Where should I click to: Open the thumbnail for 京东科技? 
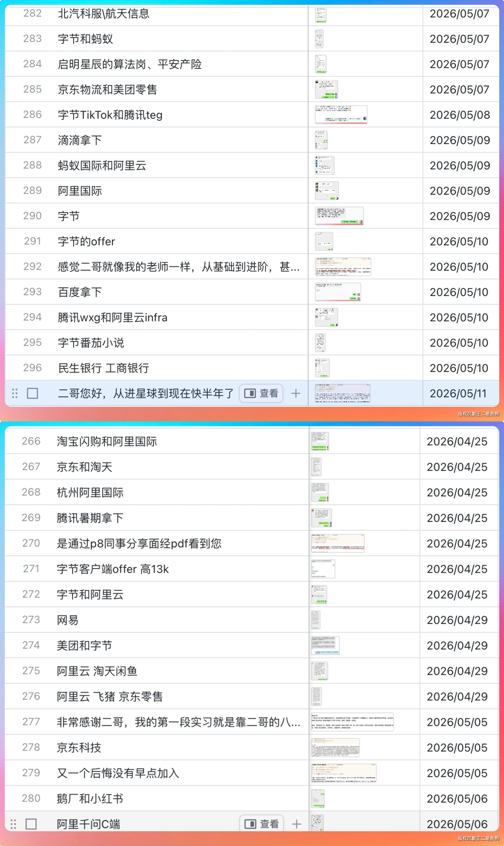[335, 747]
